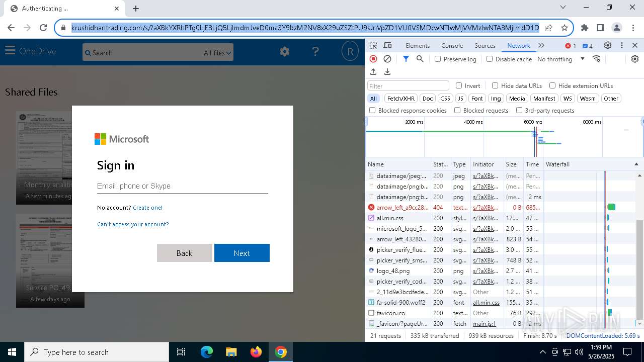Open the No throttling dropdown
Screen dimensions: 644x362
tap(561, 59)
